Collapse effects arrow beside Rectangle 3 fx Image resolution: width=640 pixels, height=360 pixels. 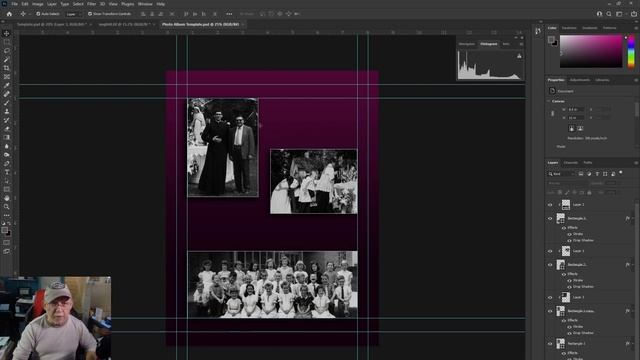click(633, 218)
